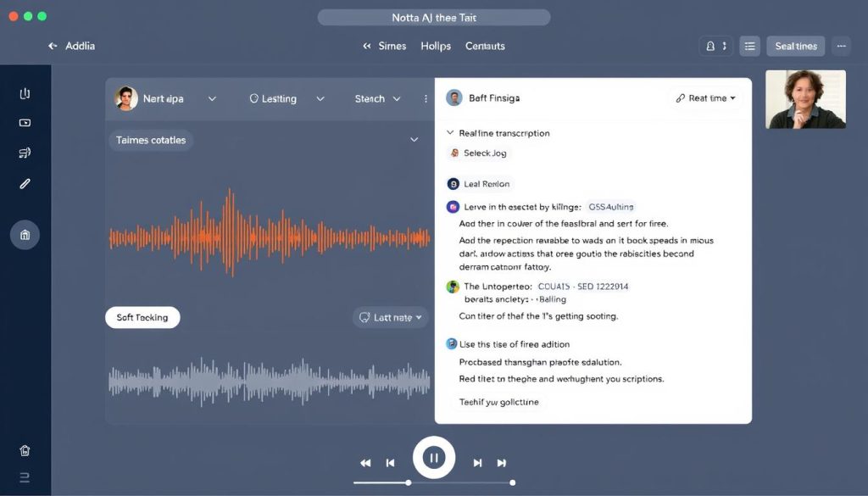
Task: Click the Seal tines button
Action: (x=795, y=47)
